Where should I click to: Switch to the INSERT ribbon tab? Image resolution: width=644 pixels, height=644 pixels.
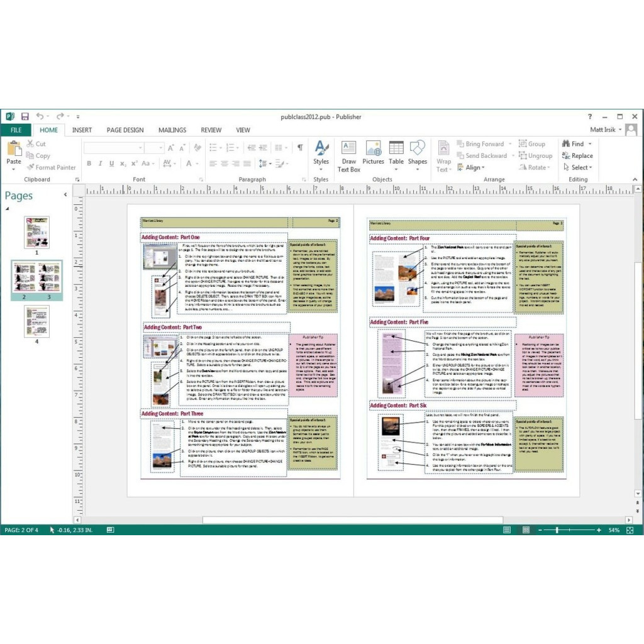82,130
